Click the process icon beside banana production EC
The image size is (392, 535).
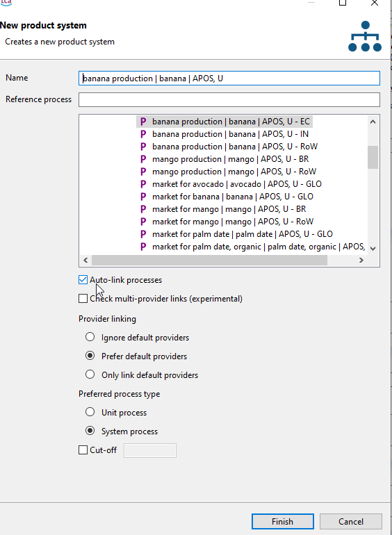[143, 122]
